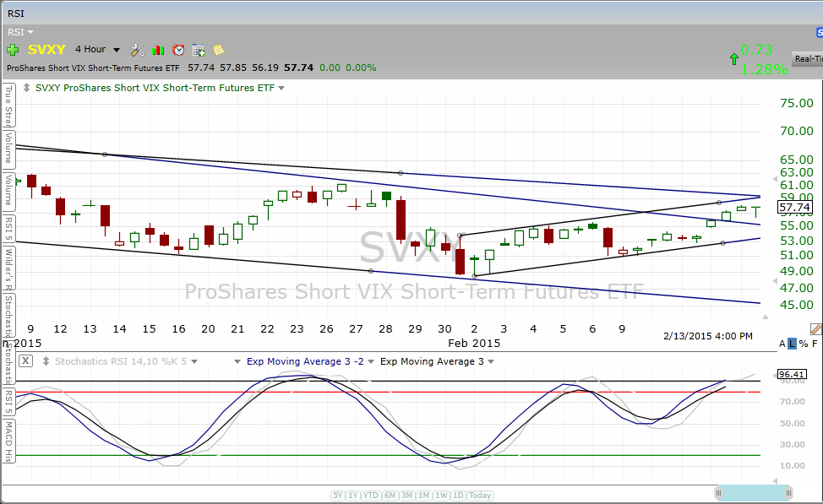Select the MACD Histogram side tab

9,442
